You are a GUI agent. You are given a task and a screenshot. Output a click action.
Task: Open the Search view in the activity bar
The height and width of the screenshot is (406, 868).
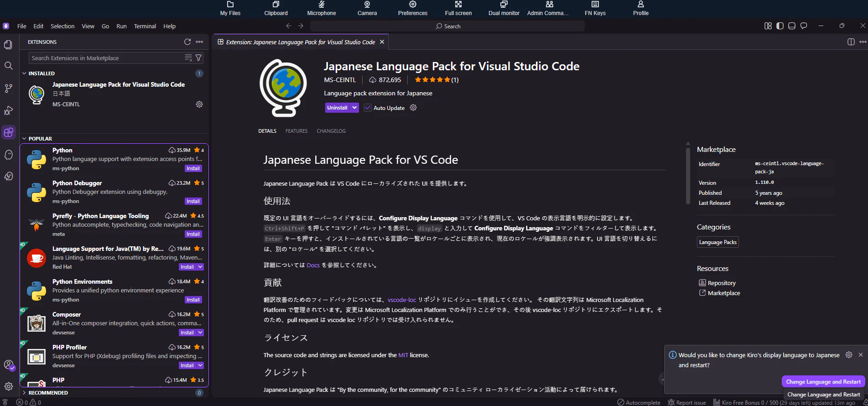click(x=8, y=66)
